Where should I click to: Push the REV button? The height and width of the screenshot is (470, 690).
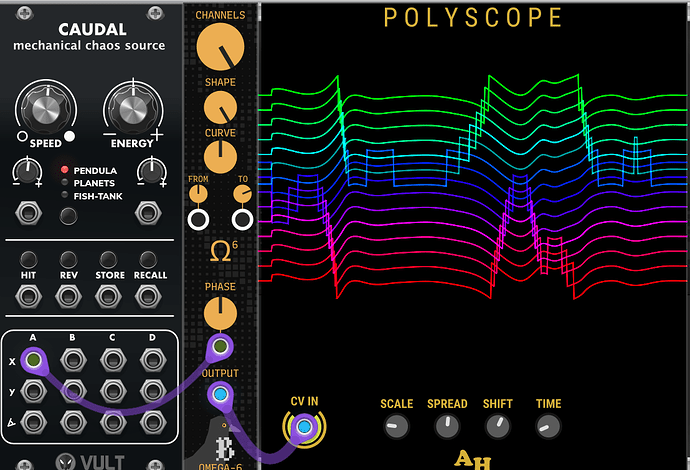pos(68,260)
